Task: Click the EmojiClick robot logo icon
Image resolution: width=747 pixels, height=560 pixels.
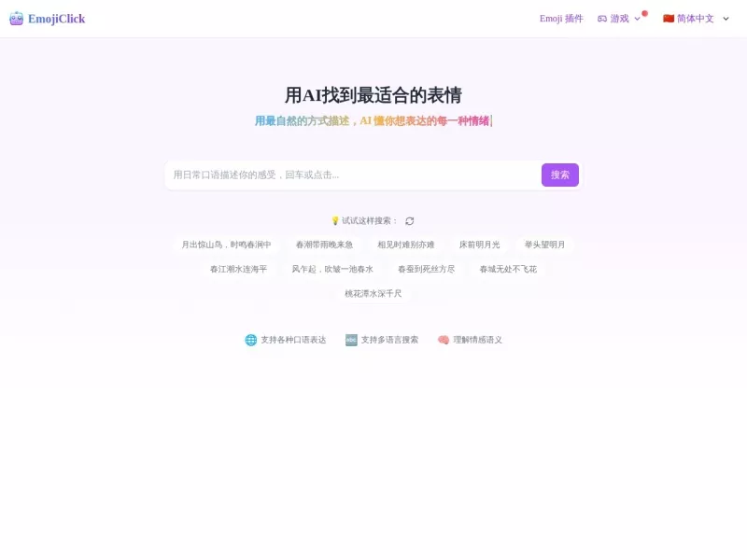Action: pyautogui.click(x=16, y=19)
